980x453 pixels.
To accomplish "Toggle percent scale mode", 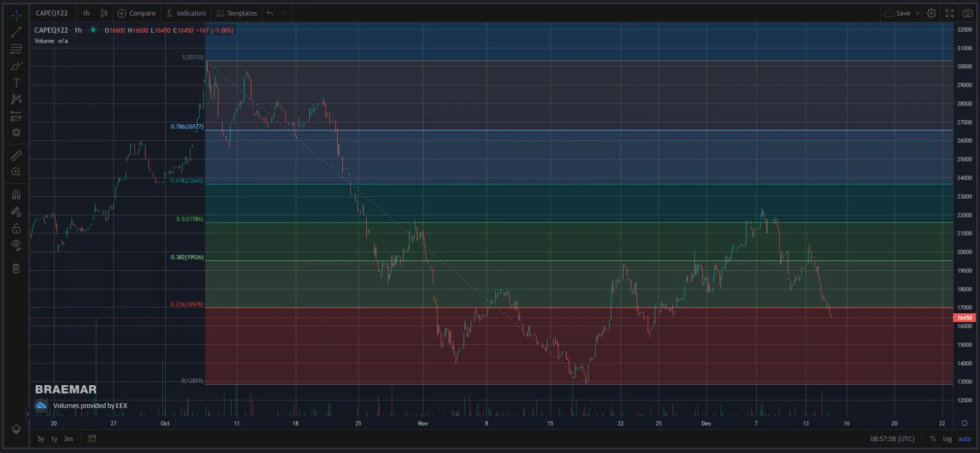I will point(933,439).
